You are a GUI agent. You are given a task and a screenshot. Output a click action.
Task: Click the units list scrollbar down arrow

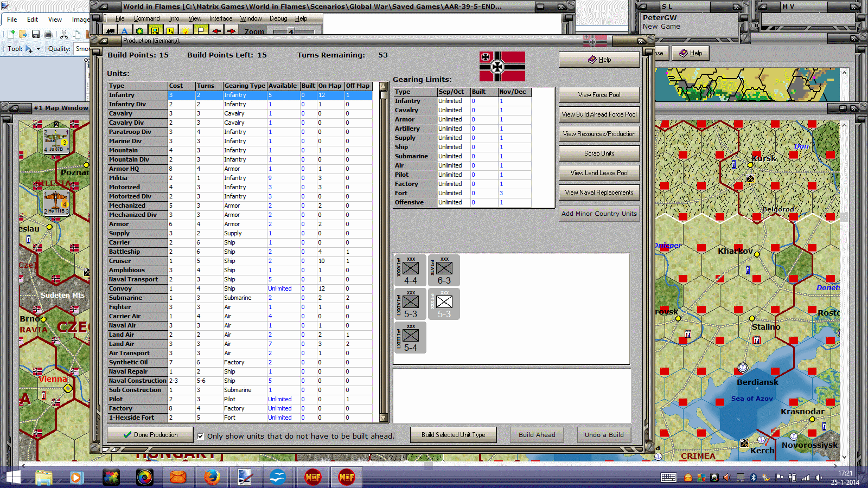click(384, 418)
